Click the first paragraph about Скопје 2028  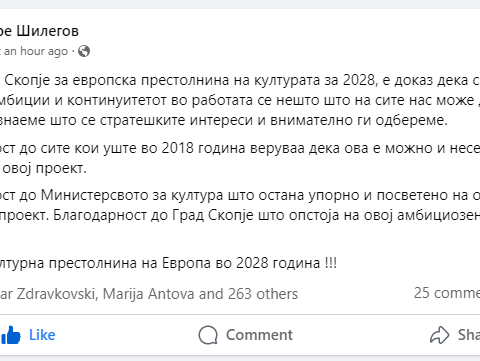point(240,100)
